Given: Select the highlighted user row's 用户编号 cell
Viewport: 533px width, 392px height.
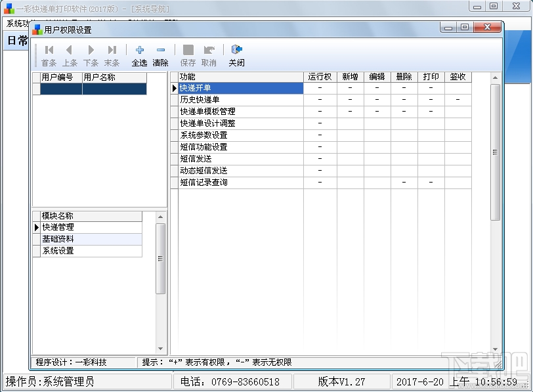Looking at the screenshot, I should click(x=61, y=89).
